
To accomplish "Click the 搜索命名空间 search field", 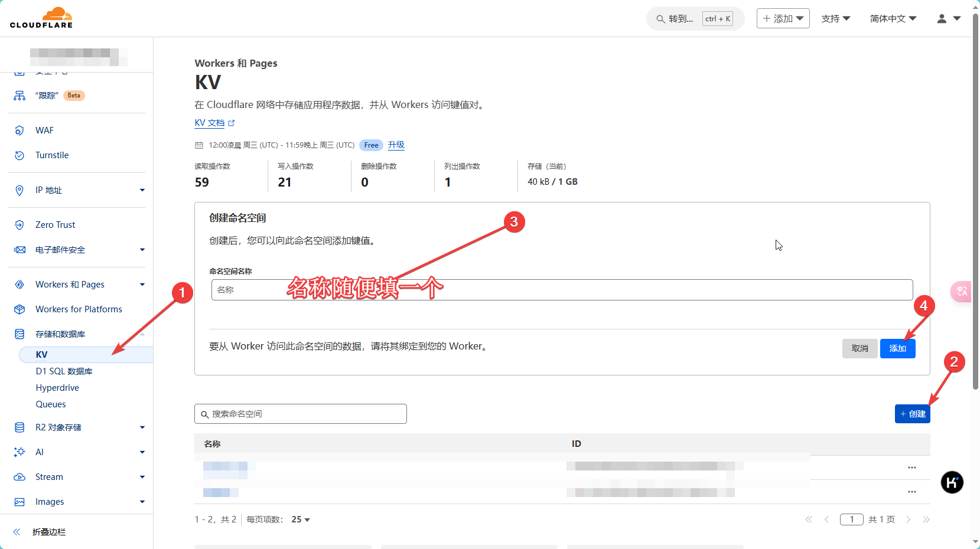I will pyautogui.click(x=301, y=414).
